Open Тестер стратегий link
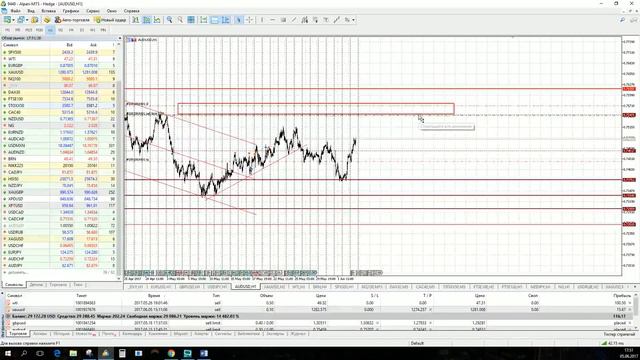 (x=619, y=334)
